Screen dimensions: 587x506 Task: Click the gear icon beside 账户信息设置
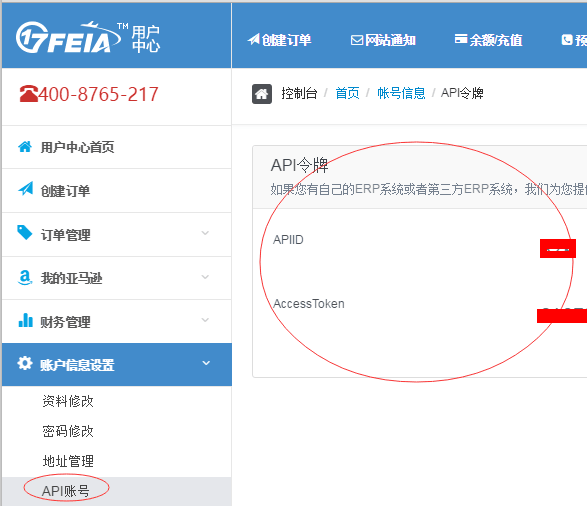25,363
